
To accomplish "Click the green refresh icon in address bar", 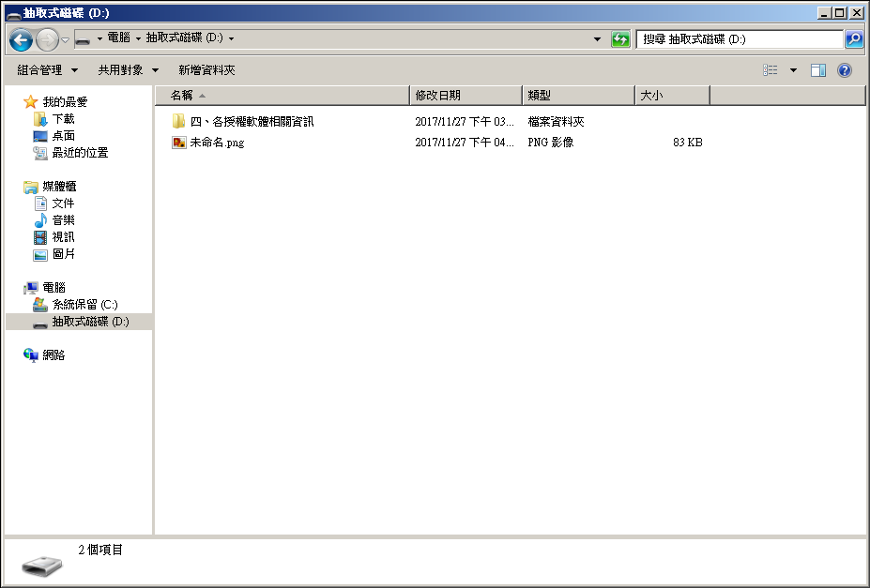I will (620, 39).
